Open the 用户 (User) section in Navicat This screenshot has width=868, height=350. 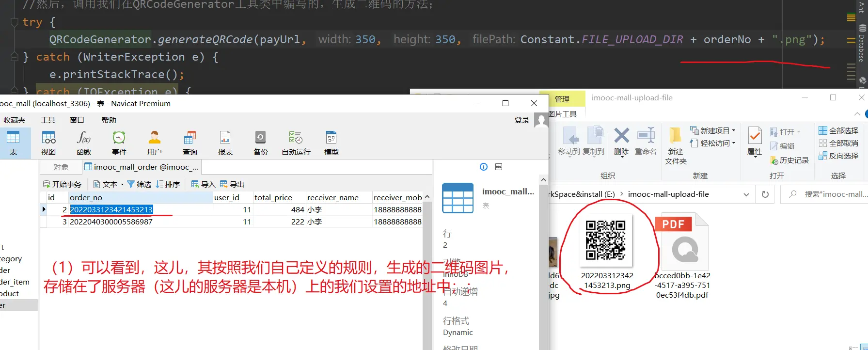point(155,143)
